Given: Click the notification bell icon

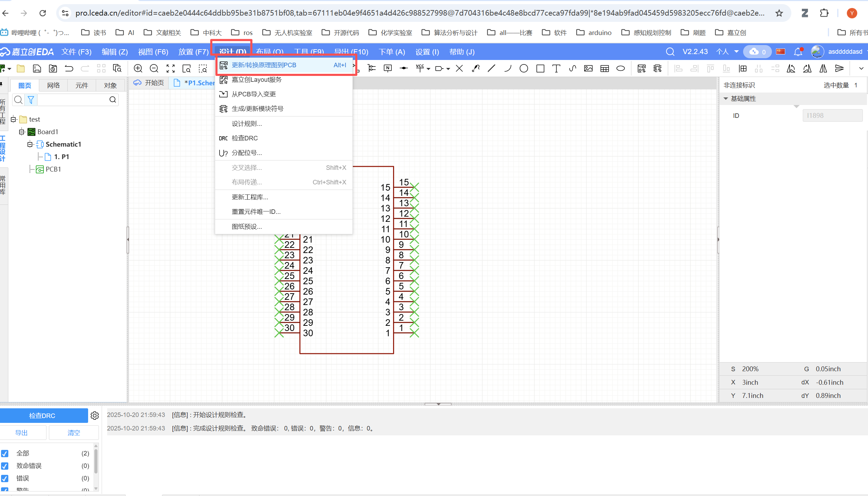Looking at the screenshot, I should pyautogui.click(x=798, y=52).
